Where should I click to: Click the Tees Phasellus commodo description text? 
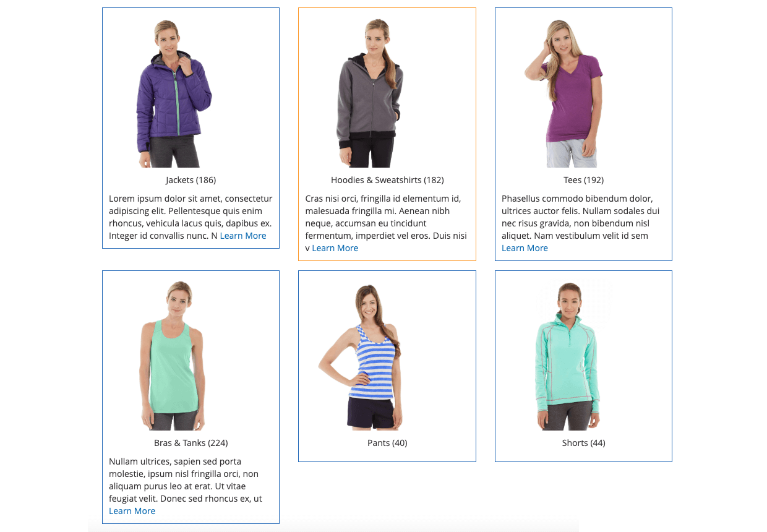pos(581,217)
